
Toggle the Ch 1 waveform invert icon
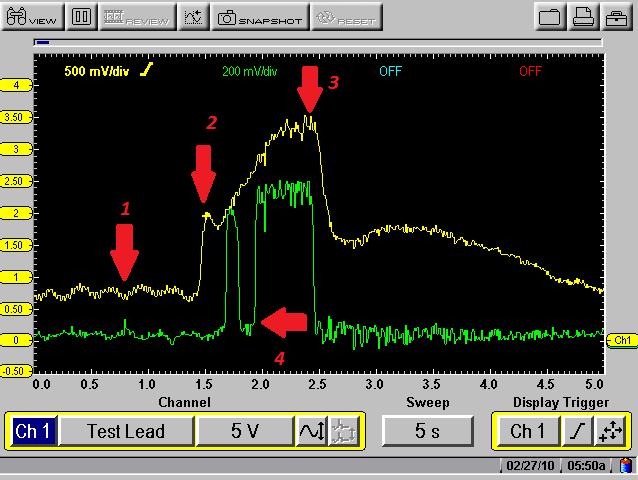[x=311, y=432]
